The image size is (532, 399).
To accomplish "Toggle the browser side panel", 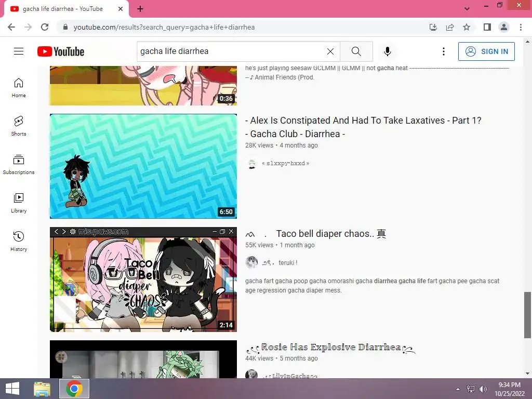I will (487, 27).
